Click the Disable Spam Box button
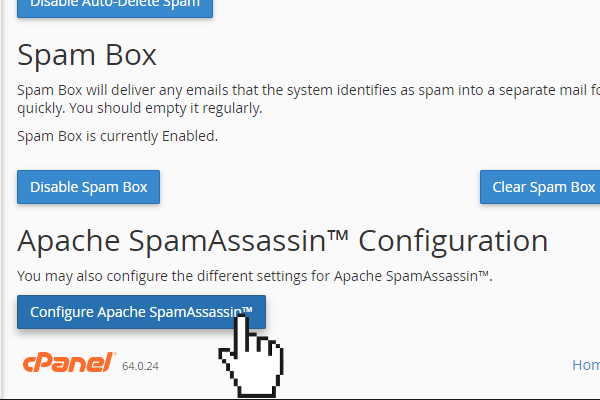The image size is (600, 400). point(88,187)
